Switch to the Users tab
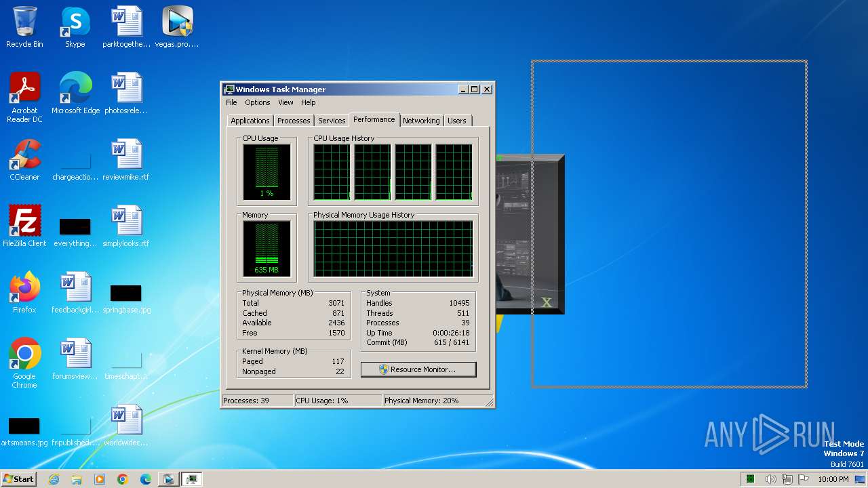Image resolution: width=868 pixels, height=488 pixels. [x=457, y=121]
